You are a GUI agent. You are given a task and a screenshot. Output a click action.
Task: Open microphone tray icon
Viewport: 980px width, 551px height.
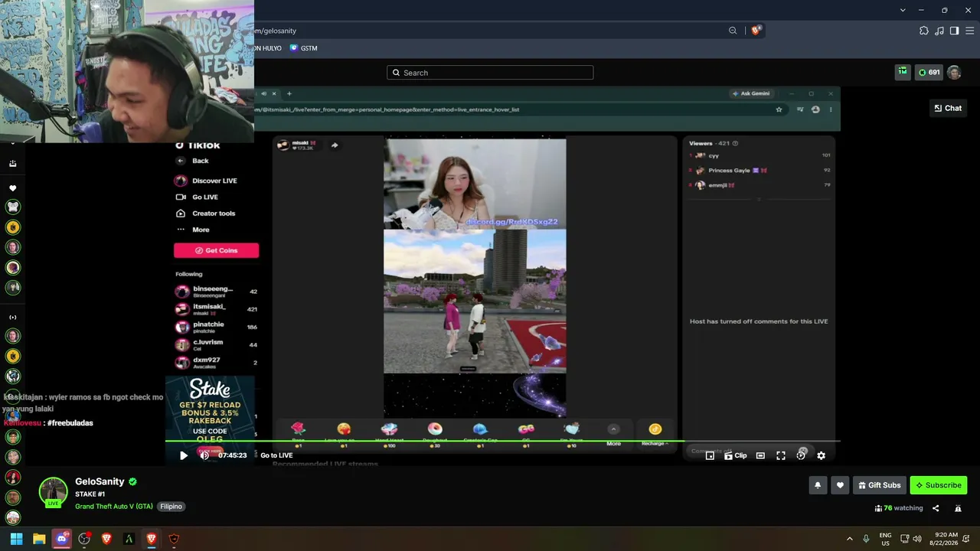[866, 539]
